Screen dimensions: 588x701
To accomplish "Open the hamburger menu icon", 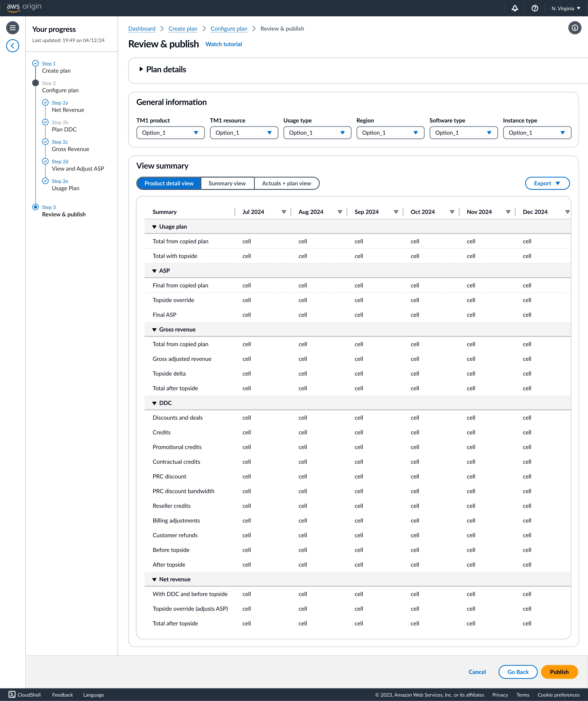I will [13, 28].
